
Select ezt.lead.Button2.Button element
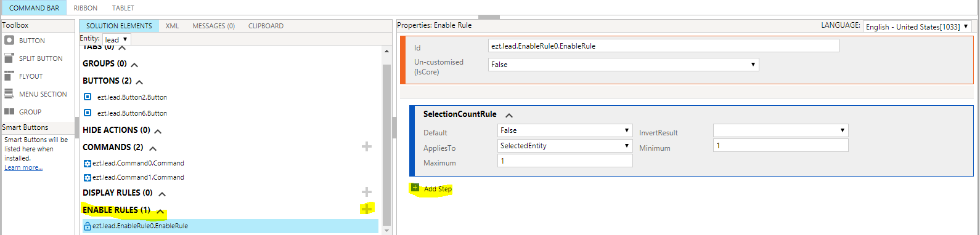click(132, 97)
